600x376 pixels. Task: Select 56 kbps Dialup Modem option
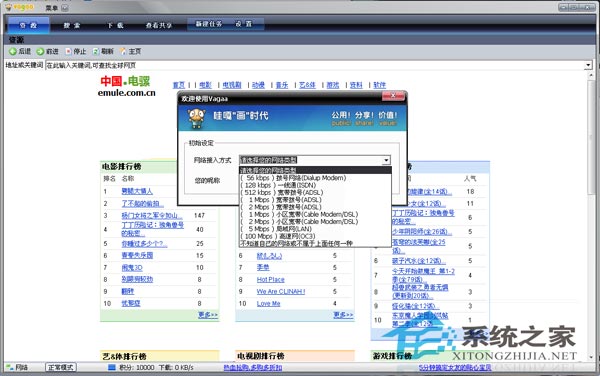[x=315, y=178]
